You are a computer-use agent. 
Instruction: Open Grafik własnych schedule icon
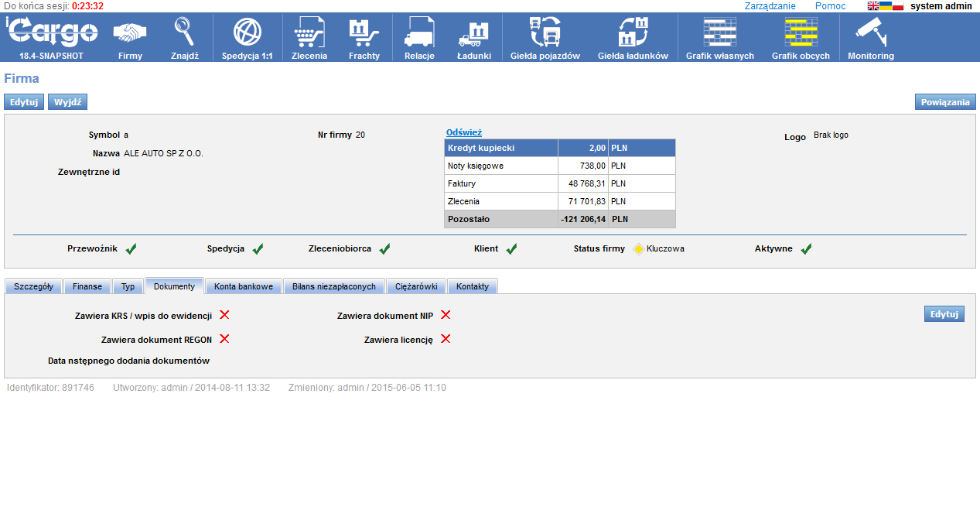(719, 33)
